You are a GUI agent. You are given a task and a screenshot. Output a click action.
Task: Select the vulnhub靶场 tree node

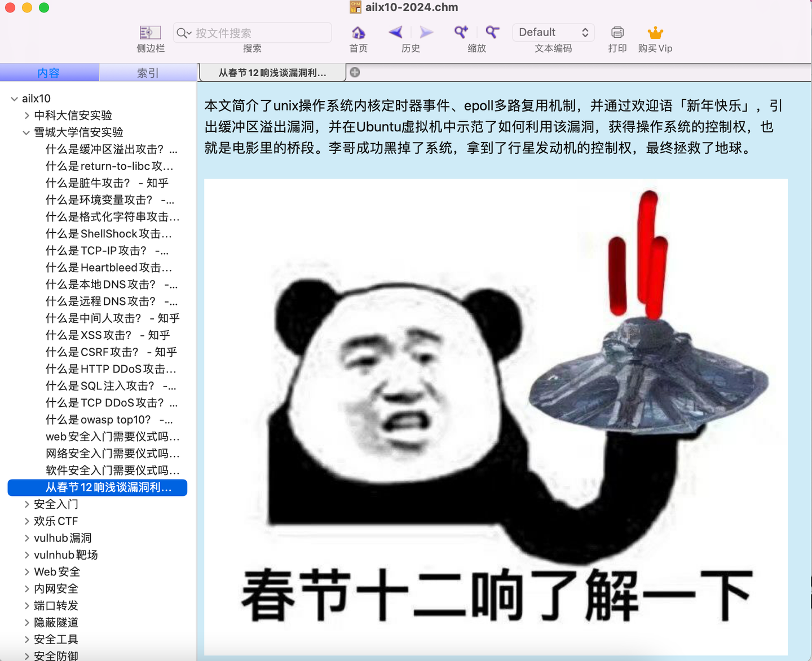65,554
